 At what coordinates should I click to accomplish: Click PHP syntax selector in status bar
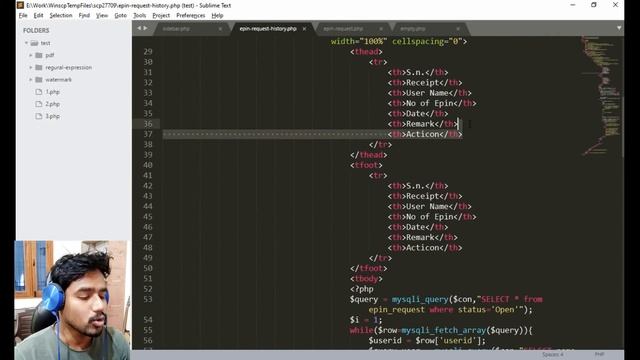pos(599,355)
